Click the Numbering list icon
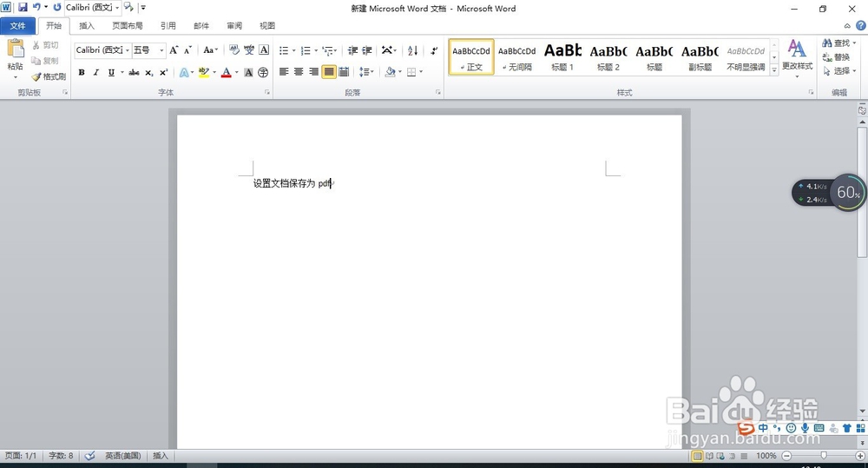868x468 pixels. pos(306,51)
